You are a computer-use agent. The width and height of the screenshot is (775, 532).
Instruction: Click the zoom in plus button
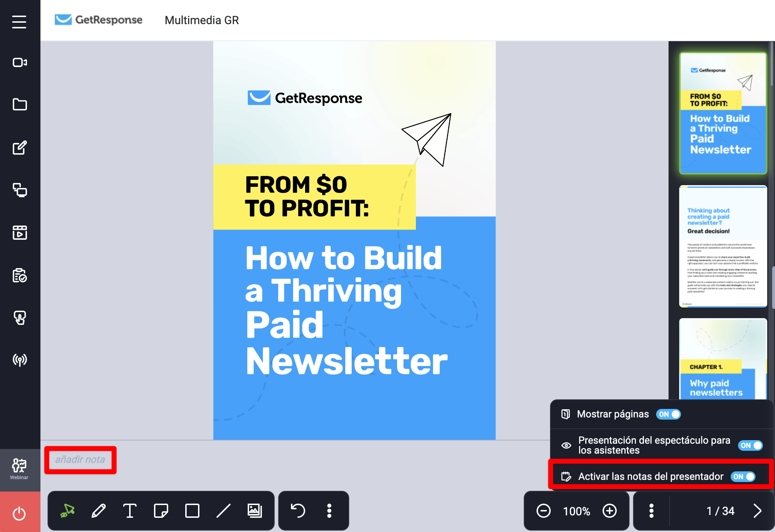pyautogui.click(x=610, y=511)
